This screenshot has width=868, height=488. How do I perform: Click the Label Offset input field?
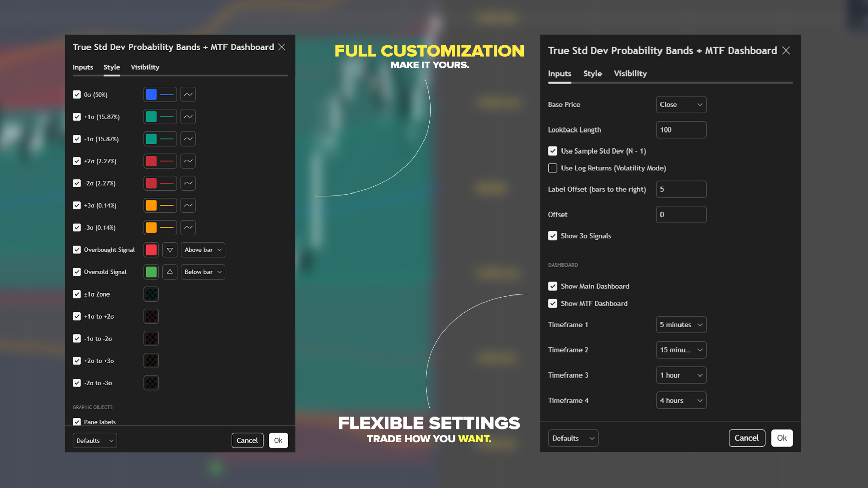click(x=681, y=189)
